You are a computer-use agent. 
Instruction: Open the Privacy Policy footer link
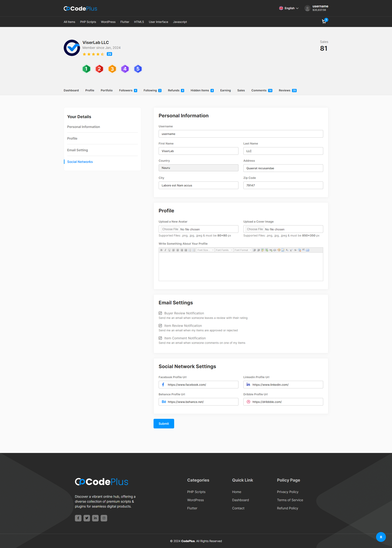coord(287,492)
